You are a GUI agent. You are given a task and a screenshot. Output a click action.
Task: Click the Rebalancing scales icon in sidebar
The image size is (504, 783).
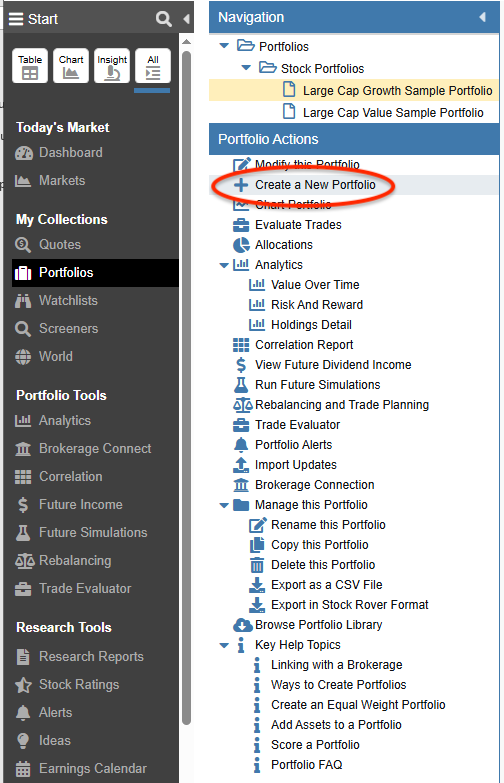[x=24, y=561]
